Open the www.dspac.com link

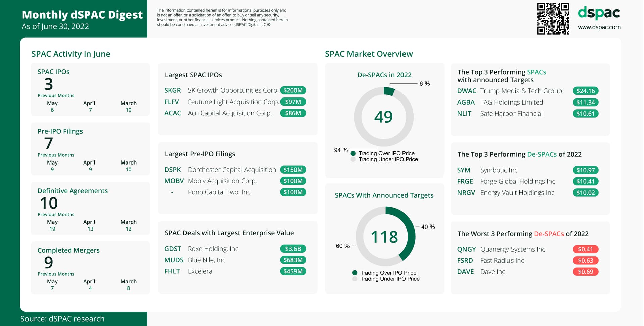(599, 27)
